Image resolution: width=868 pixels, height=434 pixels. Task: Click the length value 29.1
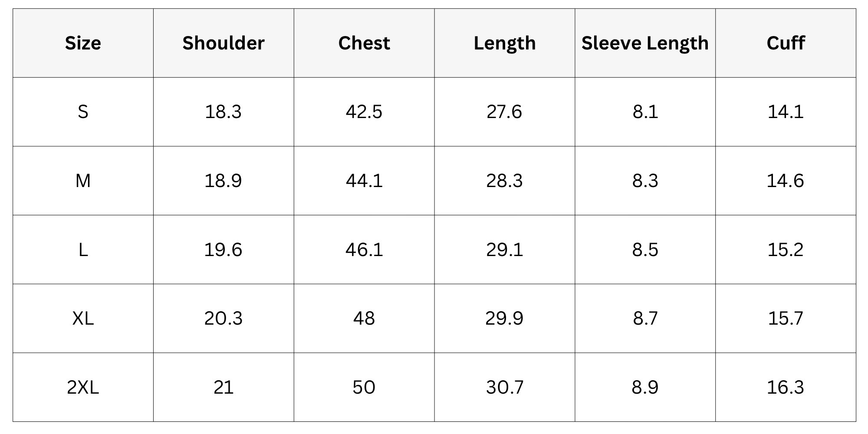coord(505,250)
